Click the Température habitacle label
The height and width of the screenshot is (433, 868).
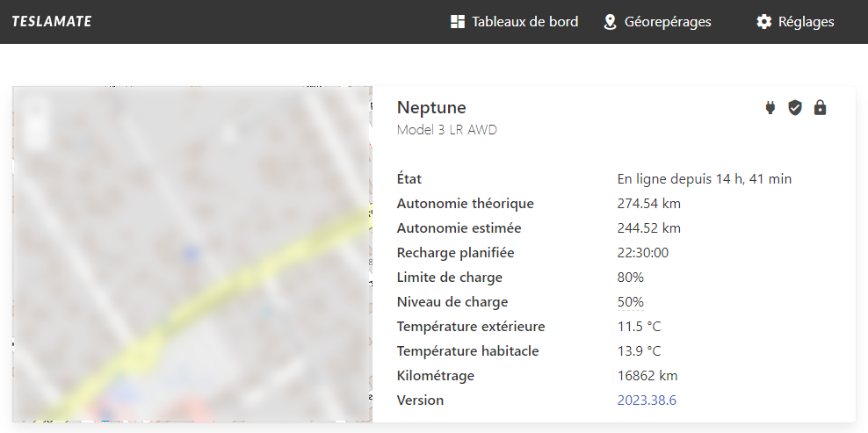(x=467, y=351)
